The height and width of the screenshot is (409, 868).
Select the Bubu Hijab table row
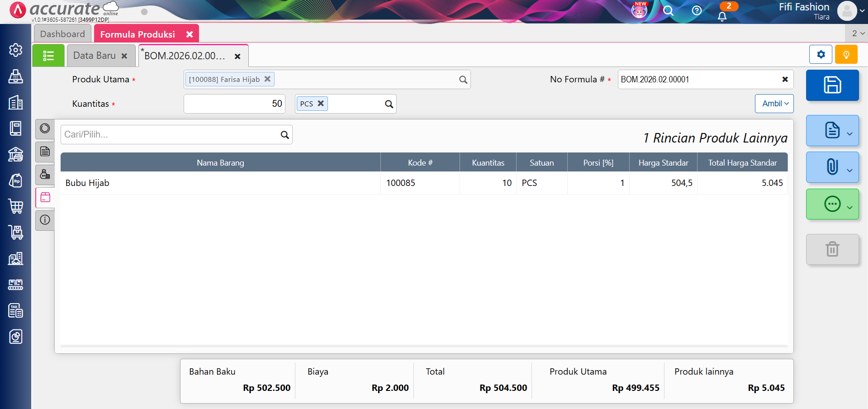pos(220,183)
